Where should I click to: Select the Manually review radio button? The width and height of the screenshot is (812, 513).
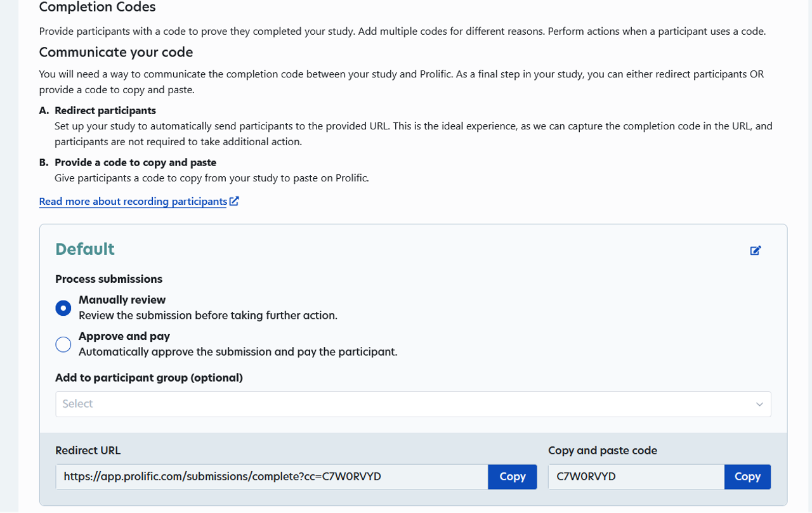click(x=63, y=308)
